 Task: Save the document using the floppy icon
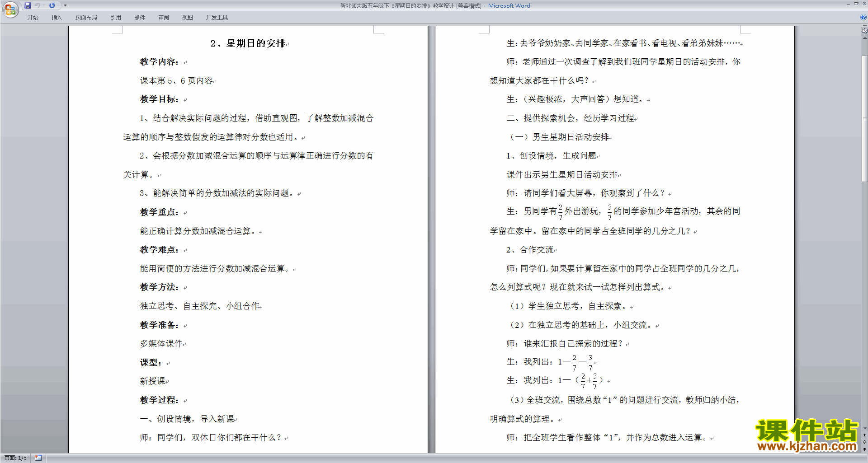(x=28, y=5)
